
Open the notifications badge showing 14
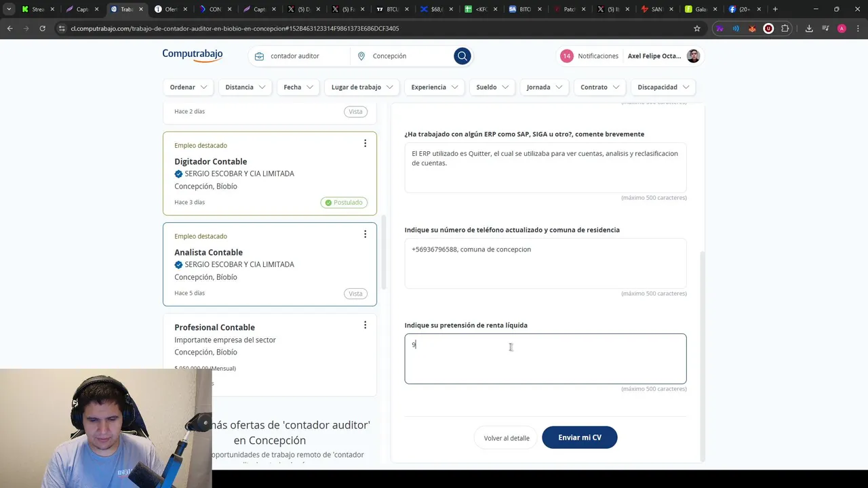[566, 56]
